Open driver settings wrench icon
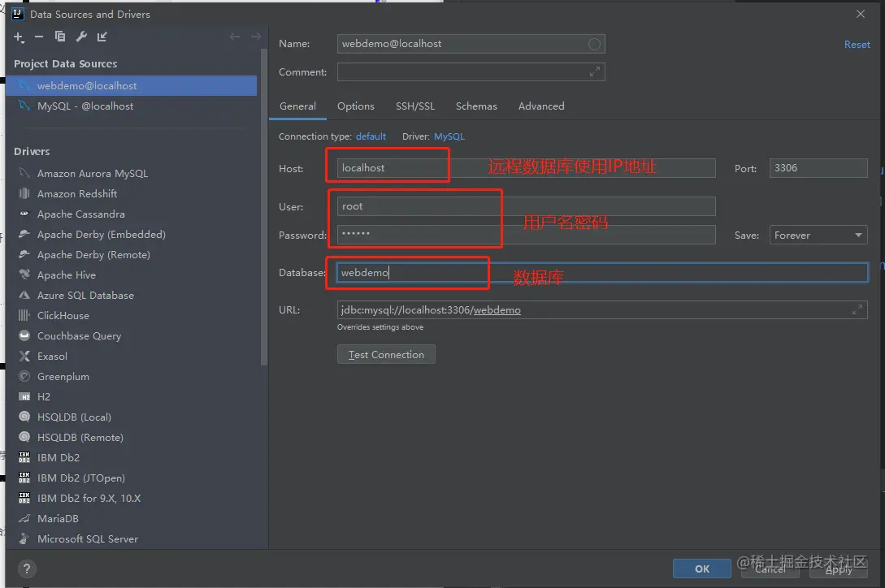The height and width of the screenshot is (588, 885). [x=81, y=37]
